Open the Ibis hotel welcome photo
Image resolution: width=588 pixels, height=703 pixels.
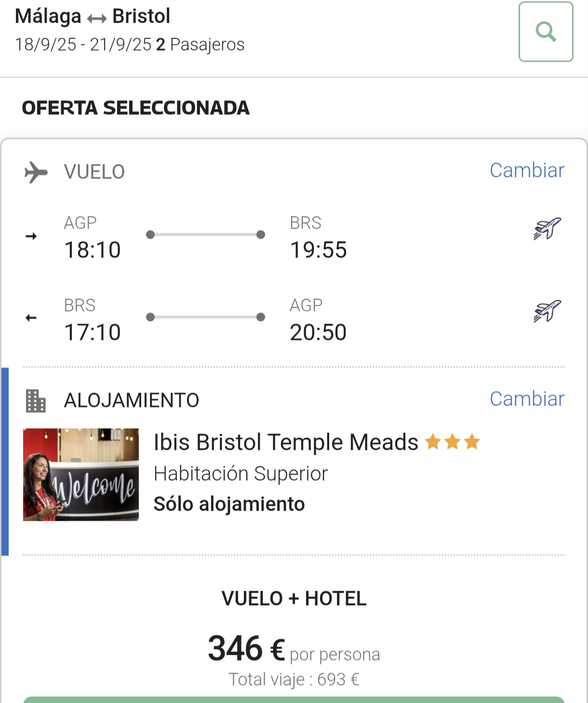tap(81, 474)
